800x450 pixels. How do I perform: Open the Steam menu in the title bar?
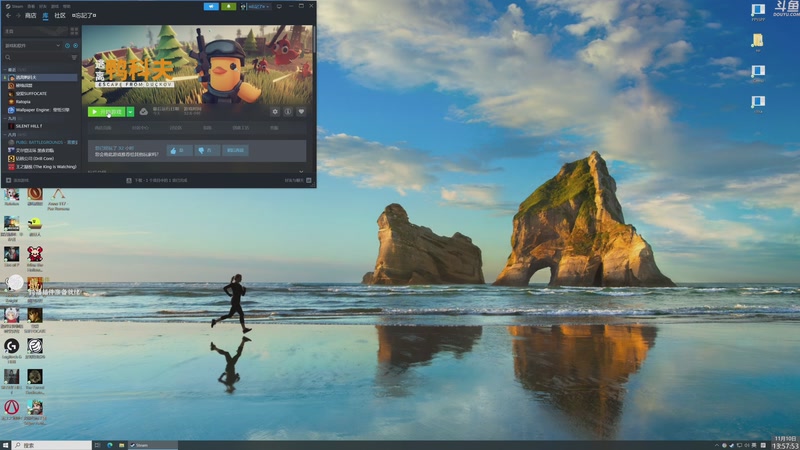15,6
